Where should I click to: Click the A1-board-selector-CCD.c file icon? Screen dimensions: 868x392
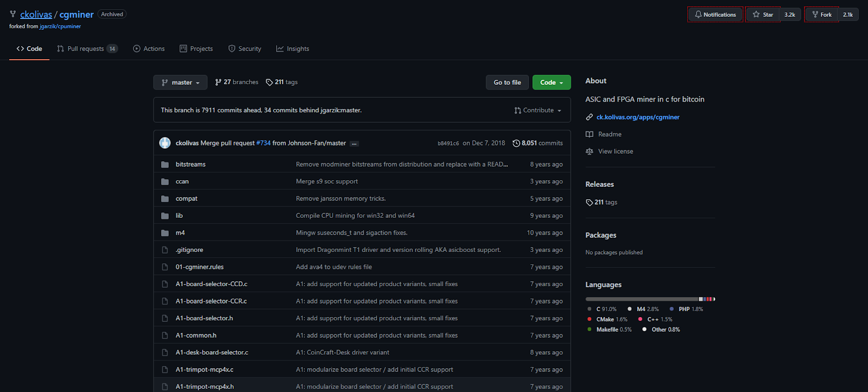click(165, 284)
